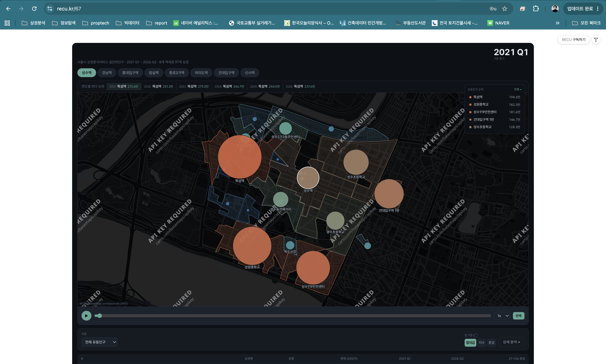Toggle the 반복 repeat button

coord(518,316)
